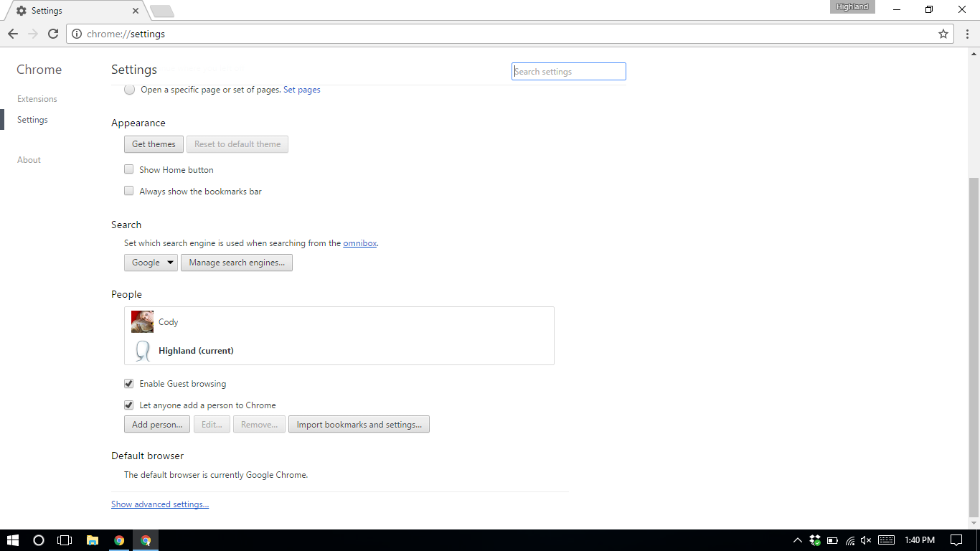The image size is (980, 551).
Task: Close the Settings tab
Action: pos(136,11)
